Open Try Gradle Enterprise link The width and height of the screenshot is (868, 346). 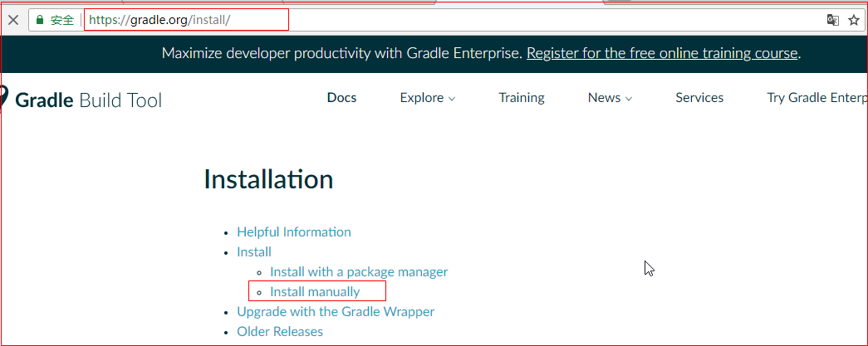point(817,98)
